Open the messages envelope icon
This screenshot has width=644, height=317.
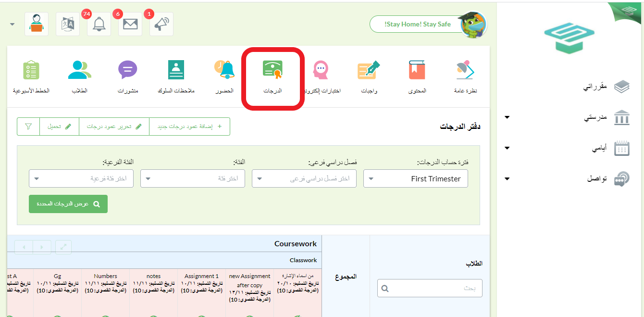[130, 24]
